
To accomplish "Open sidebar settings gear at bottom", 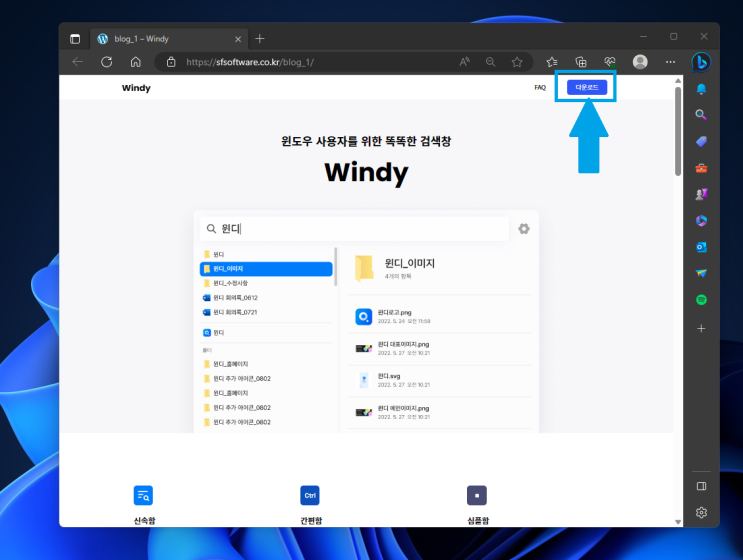I will [x=701, y=512].
